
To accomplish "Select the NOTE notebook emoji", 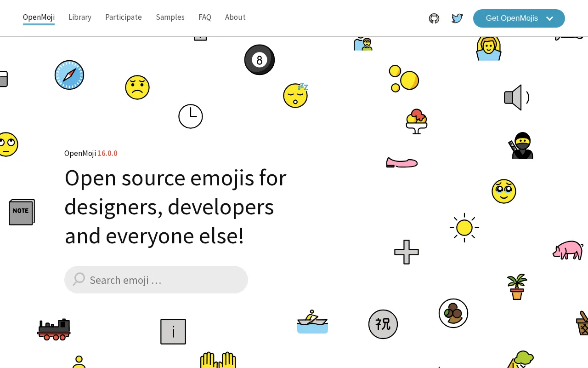I will [22, 212].
